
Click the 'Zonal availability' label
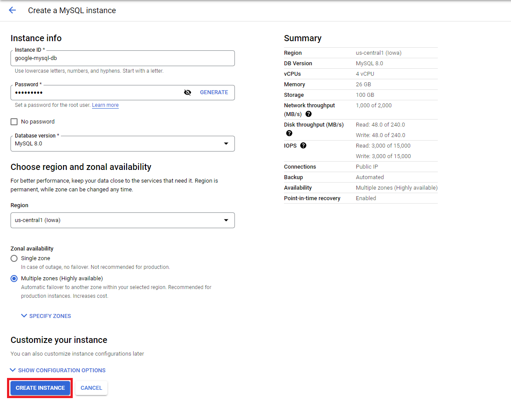[x=32, y=248]
